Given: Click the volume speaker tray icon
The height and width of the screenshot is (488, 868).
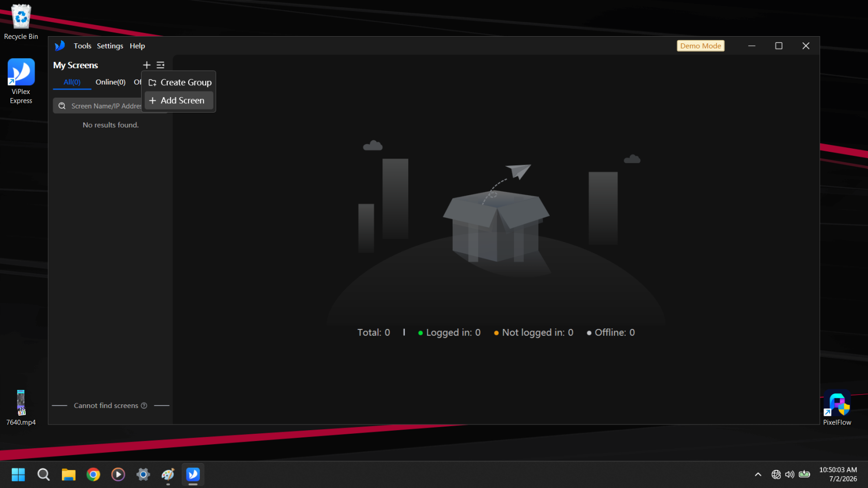Looking at the screenshot, I should 789,475.
